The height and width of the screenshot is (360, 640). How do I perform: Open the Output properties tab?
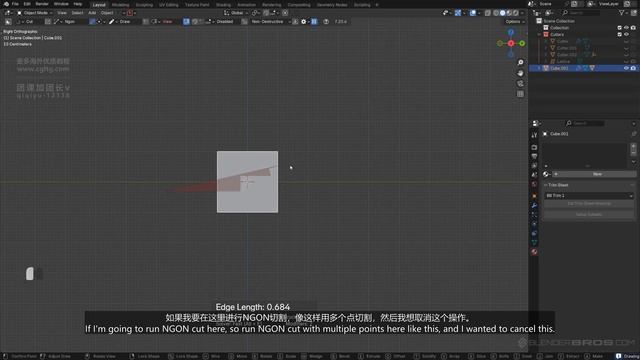point(534,156)
